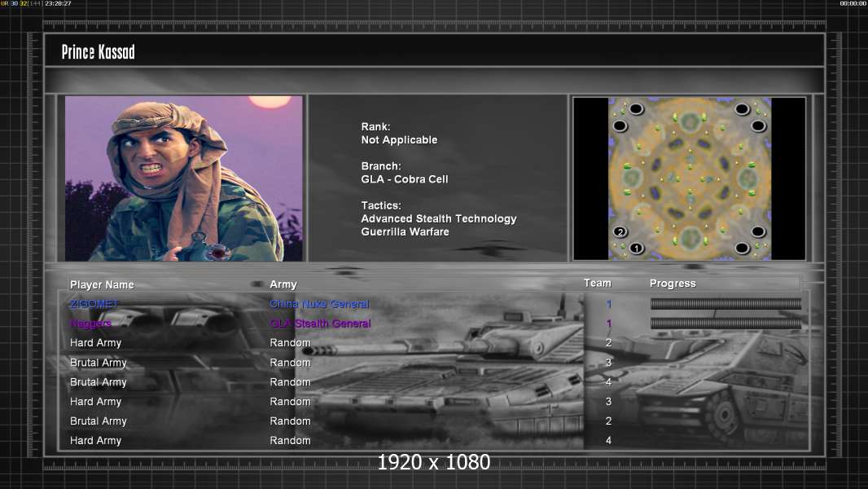Click the Brutal Army name on team 4
The height and width of the screenshot is (489, 868).
point(99,382)
